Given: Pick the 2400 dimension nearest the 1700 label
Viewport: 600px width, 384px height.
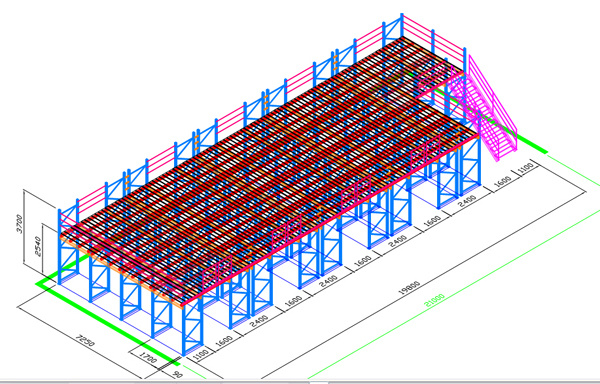Looking at the screenshot, I should 258,320.
